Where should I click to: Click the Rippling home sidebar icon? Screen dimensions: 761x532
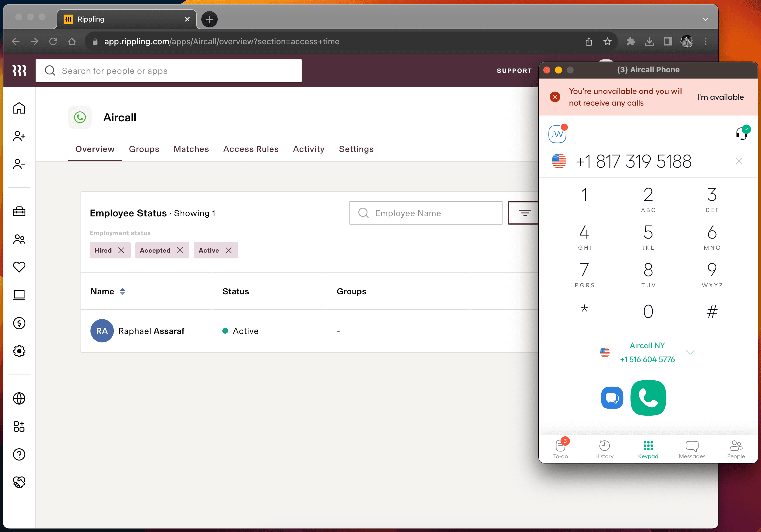click(19, 108)
